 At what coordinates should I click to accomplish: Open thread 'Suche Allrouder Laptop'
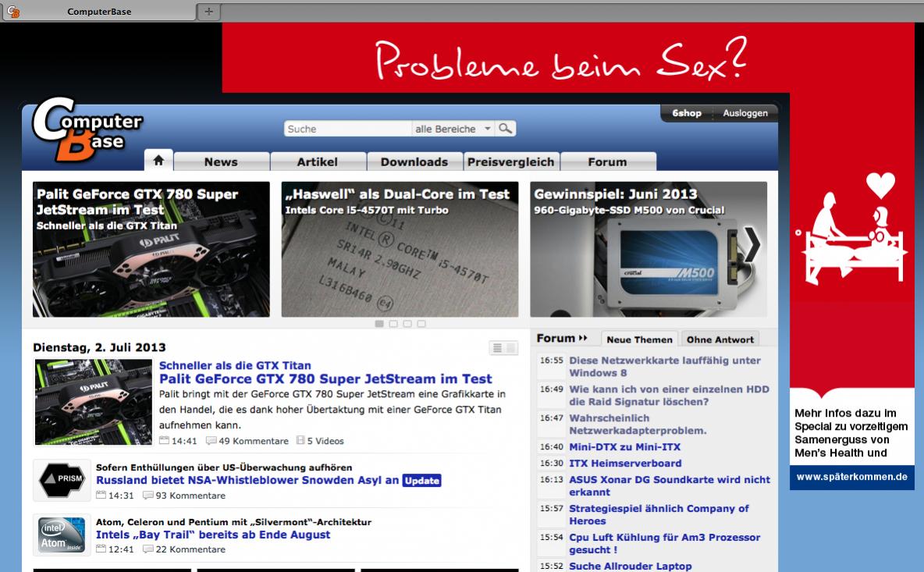click(631, 566)
